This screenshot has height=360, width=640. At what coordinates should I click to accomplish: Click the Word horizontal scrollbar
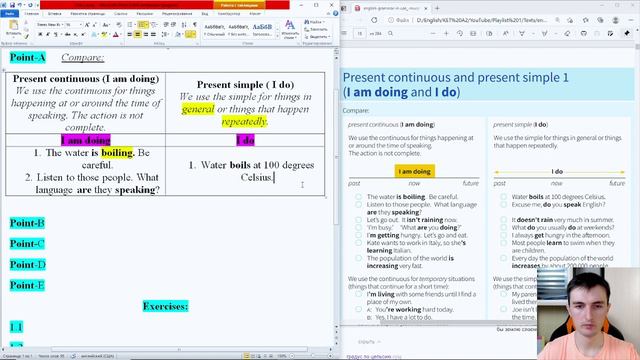tap(180, 349)
